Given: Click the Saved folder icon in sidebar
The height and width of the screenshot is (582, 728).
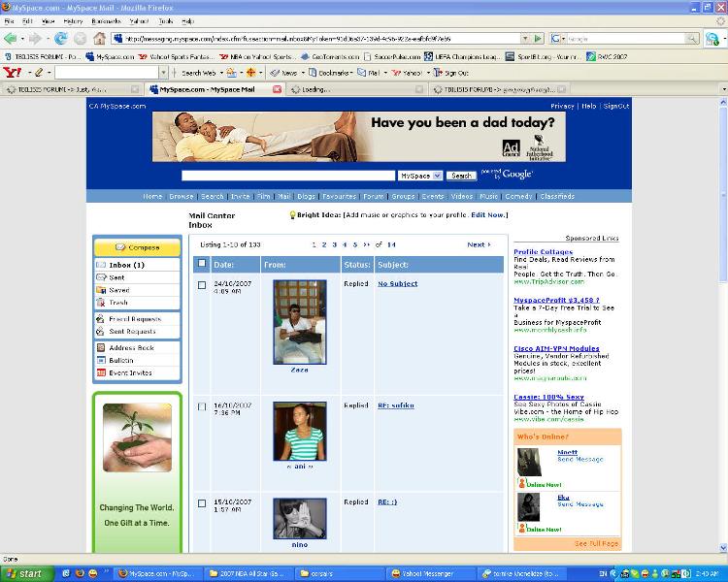Looking at the screenshot, I should click(x=101, y=290).
